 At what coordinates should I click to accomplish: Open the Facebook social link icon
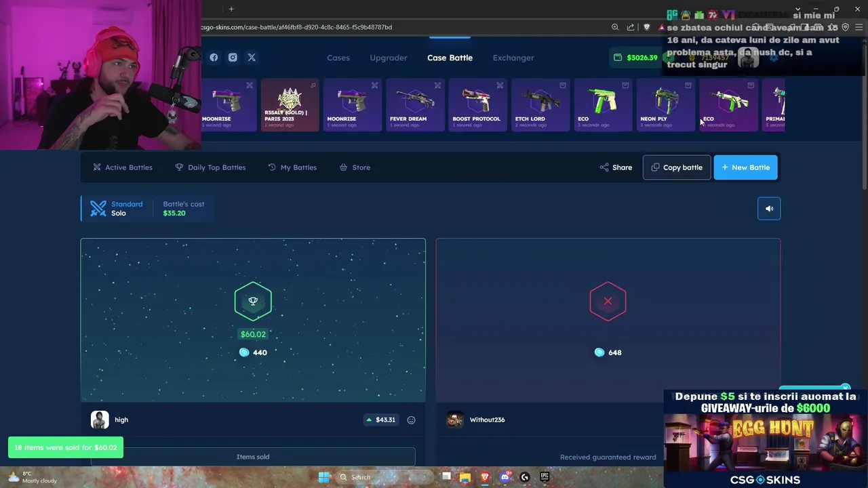[x=214, y=58]
